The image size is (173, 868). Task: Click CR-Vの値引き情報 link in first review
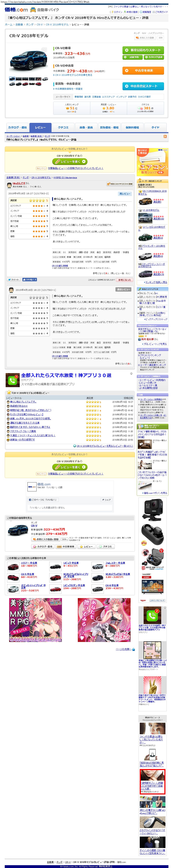click(60, 266)
